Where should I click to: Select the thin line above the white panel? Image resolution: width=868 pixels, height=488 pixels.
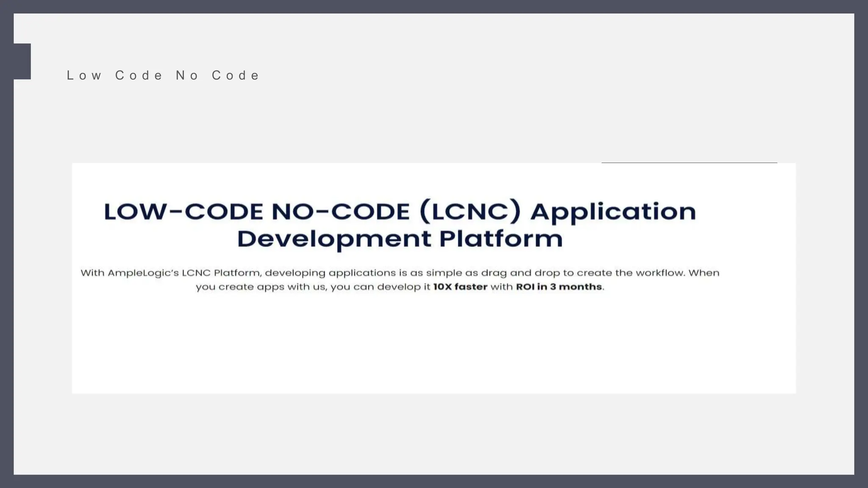click(x=689, y=163)
